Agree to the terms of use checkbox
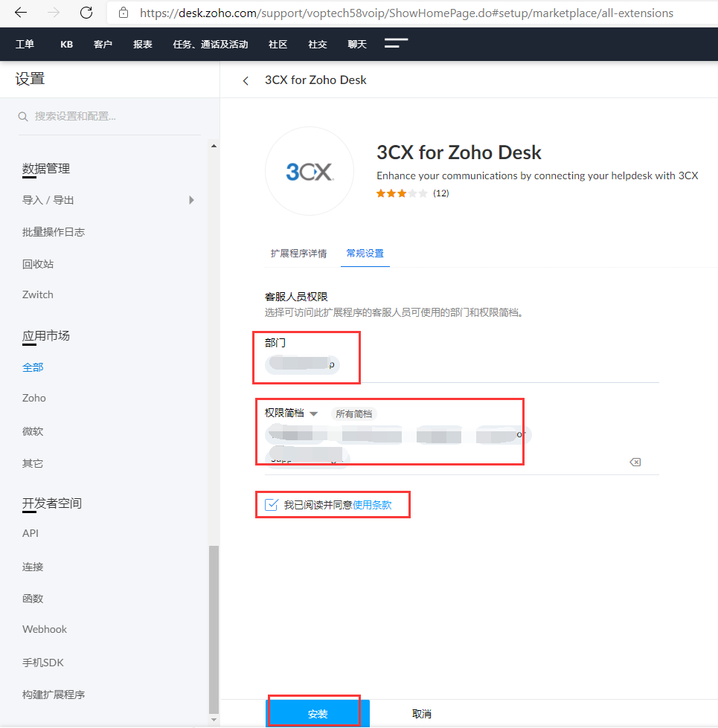This screenshot has height=728, width=718. 272,505
